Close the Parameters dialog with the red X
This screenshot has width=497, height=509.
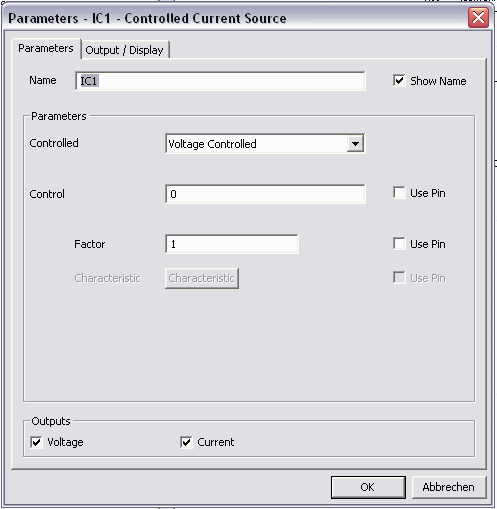click(478, 17)
